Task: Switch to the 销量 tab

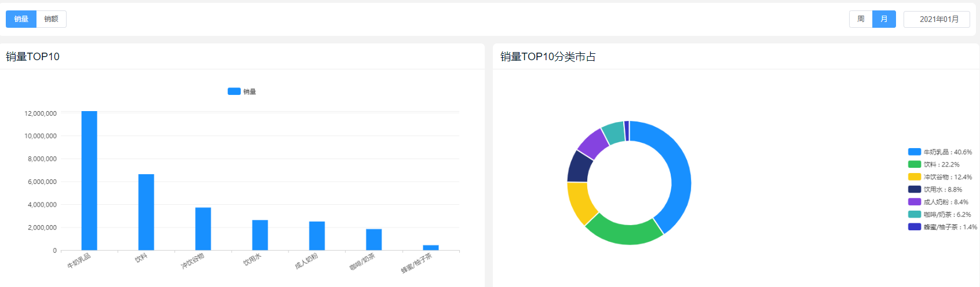Action: (x=21, y=19)
